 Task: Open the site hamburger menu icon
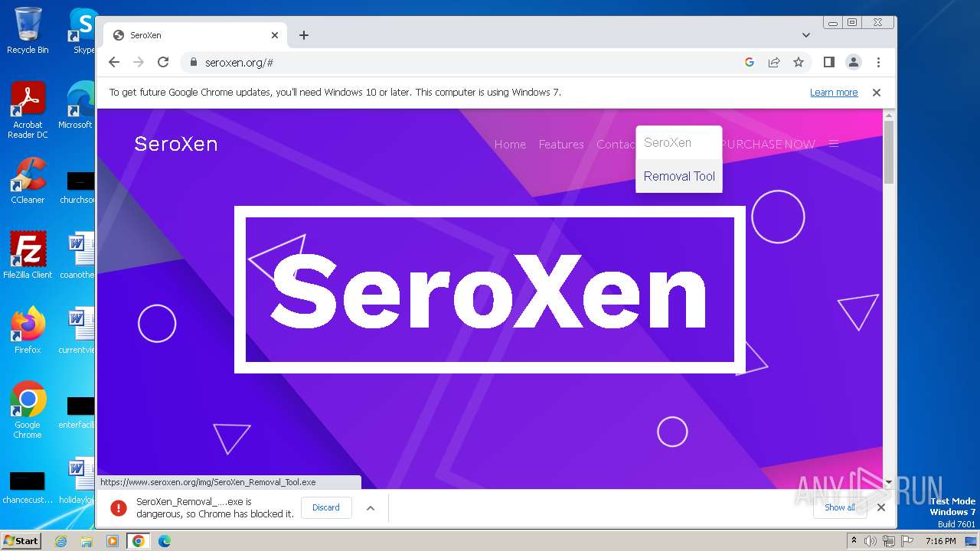tap(834, 144)
